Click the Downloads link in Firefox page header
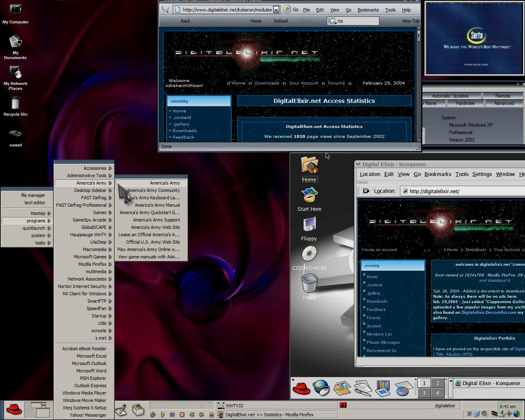This screenshot has width=525, height=420. coord(267,83)
